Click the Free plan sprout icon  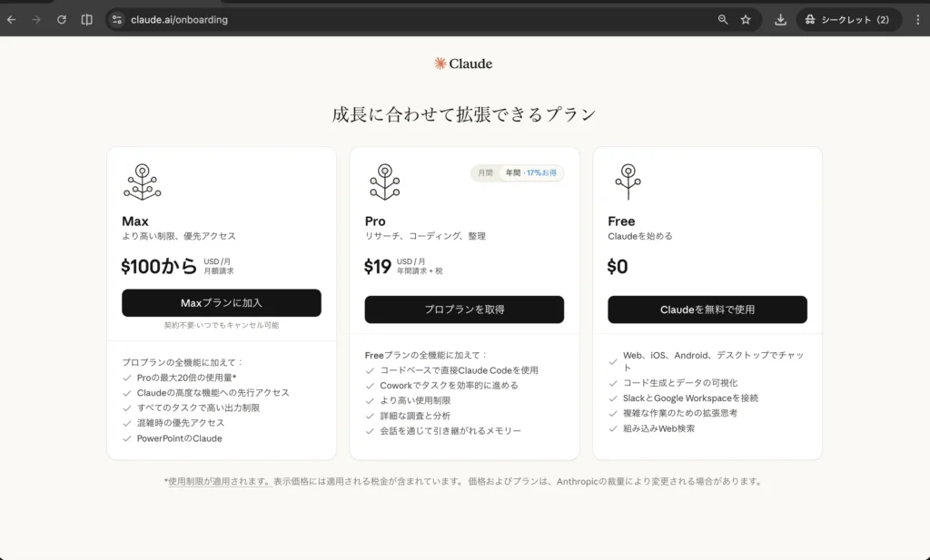(628, 182)
